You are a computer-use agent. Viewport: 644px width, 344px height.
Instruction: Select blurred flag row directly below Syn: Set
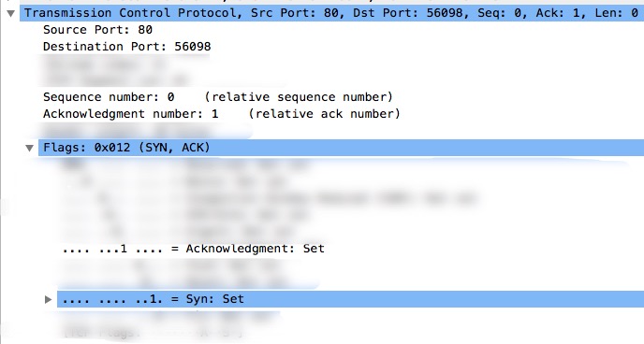pyautogui.click(x=168, y=316)
